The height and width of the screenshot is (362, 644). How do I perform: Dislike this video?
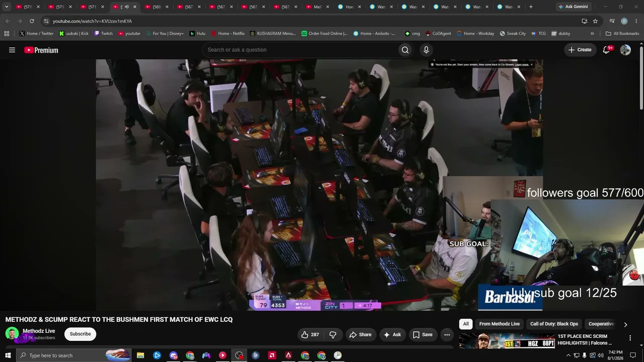[333, 334]
